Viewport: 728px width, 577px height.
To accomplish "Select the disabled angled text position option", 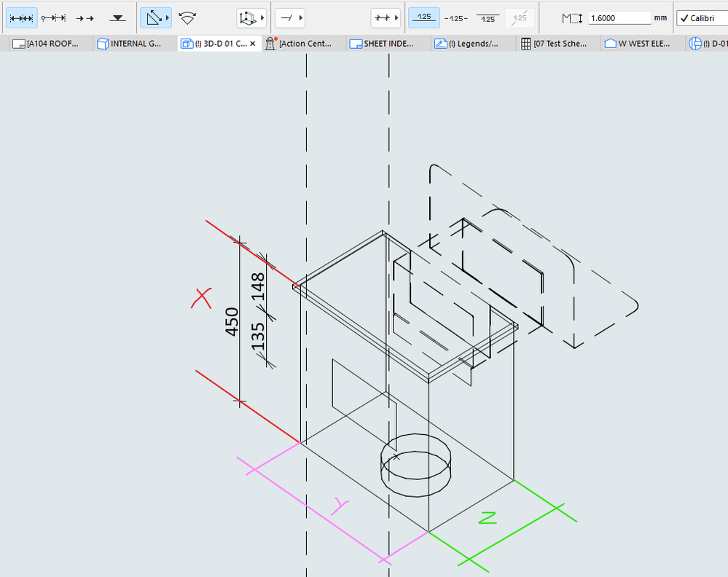I will coord(520,18).
